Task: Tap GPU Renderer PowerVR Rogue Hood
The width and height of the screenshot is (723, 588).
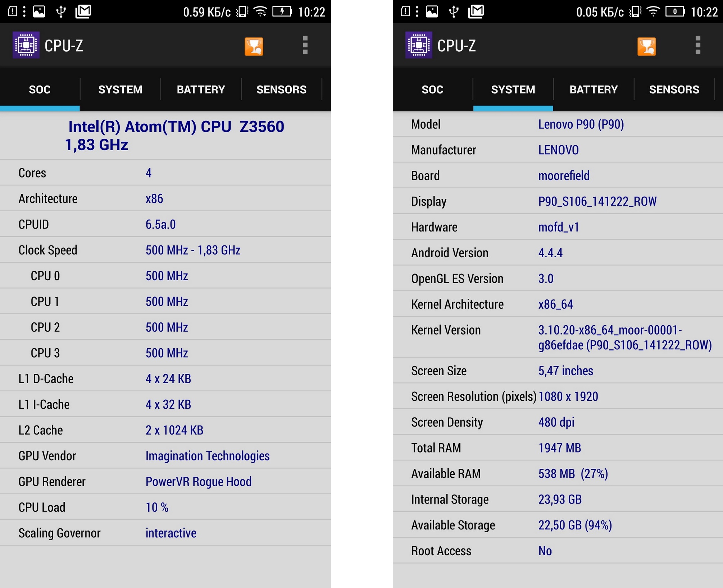Action: pos(199,482)
